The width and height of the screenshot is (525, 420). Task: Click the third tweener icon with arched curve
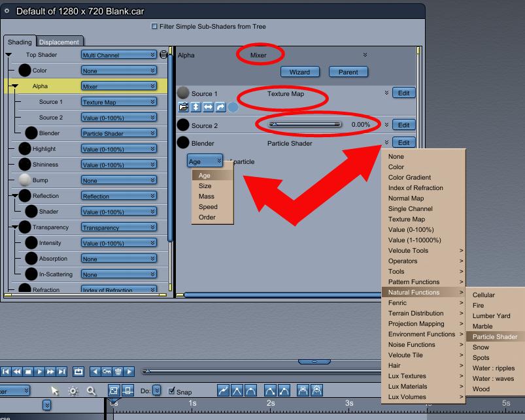pos(250,391)
